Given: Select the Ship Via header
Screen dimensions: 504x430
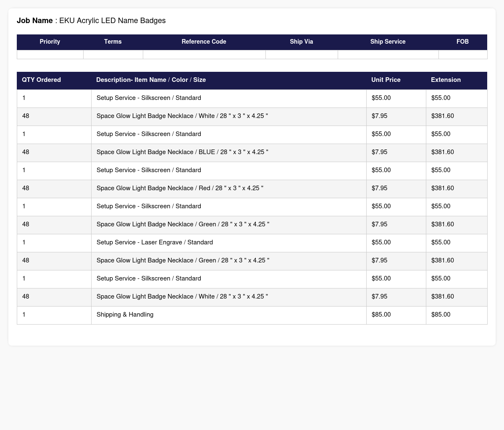Looking at the screenshot, I should pos(302,42).
